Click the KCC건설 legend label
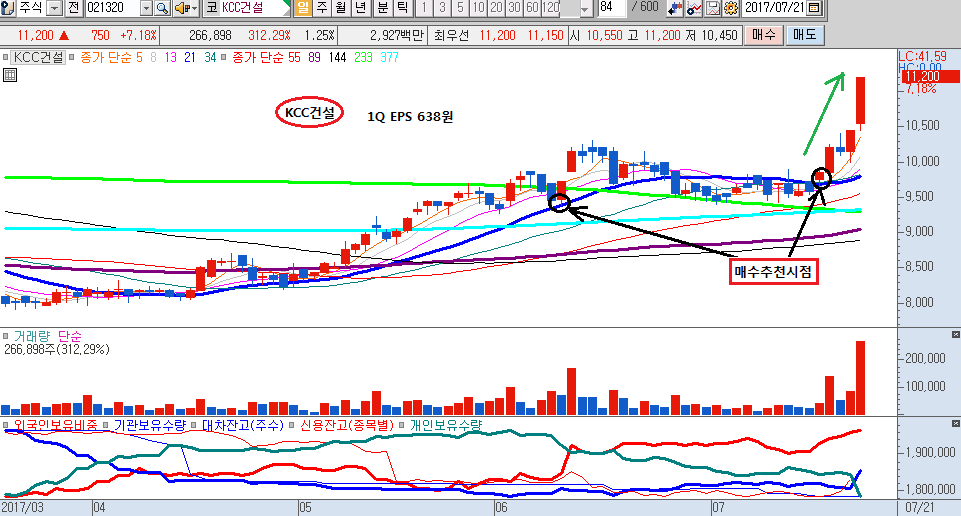The width and height of the screenshot is (961, 516). (x=39, y=58)
